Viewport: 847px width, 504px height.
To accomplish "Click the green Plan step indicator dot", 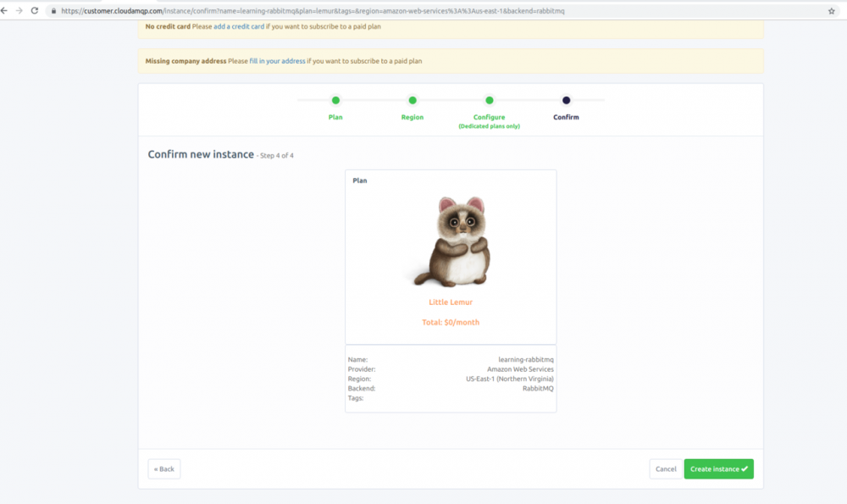I will point(335,99).
